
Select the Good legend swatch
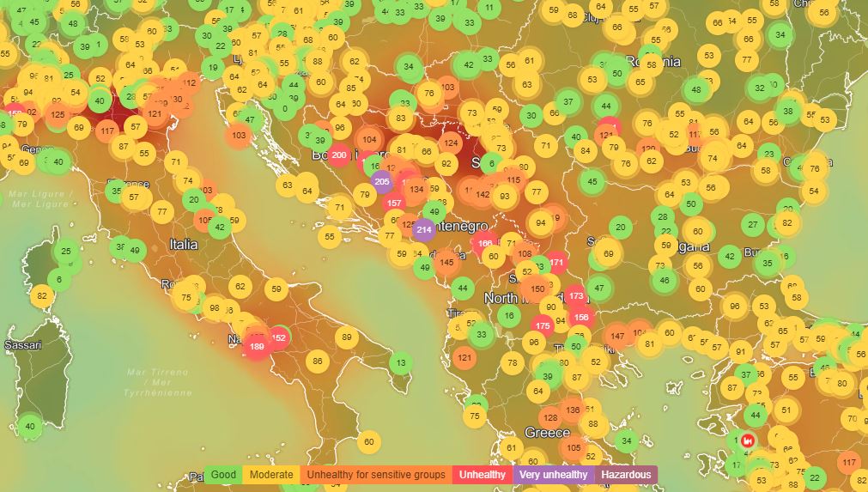[223, 475]
